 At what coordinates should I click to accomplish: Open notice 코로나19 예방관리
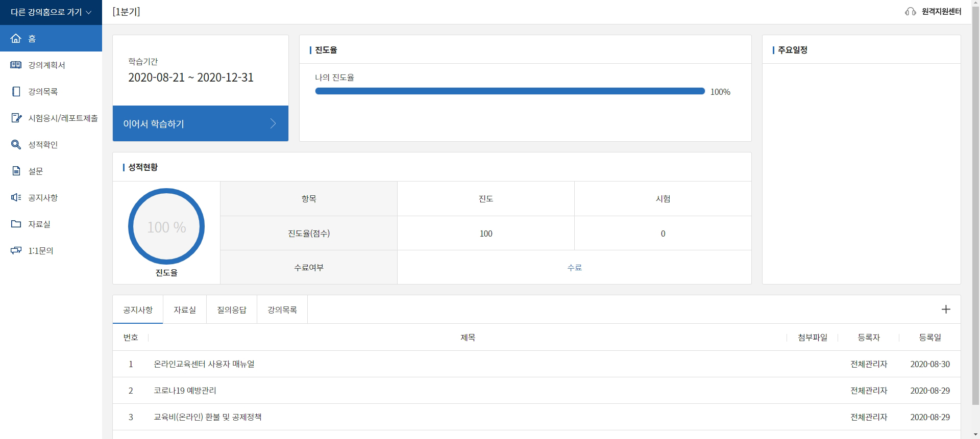pyautogui.click(x=185, y=391)
